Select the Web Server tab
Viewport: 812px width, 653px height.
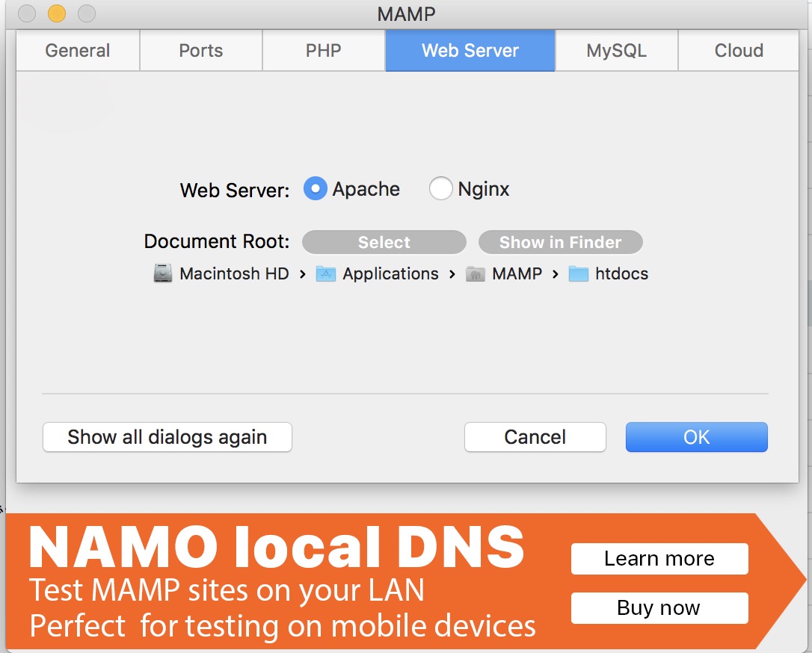point(470,50)
